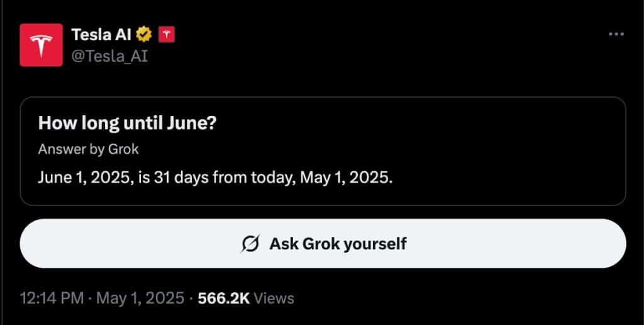Click the "Views" label
This screenshot has width=644, height=325.
(x=274, y=298)
